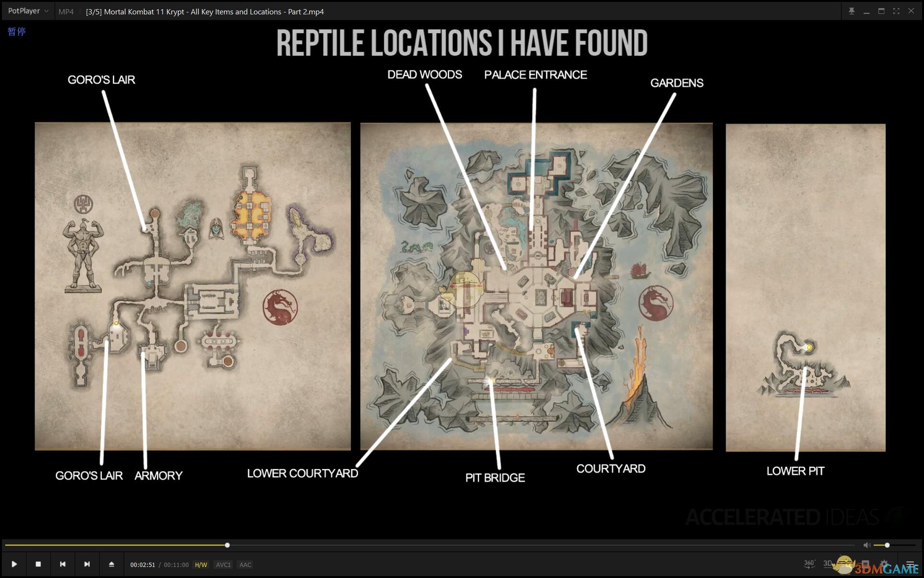This screenshot has width=924, height=578.
Task: Close the PotPlayer window
Action: [x=911, y=11]
